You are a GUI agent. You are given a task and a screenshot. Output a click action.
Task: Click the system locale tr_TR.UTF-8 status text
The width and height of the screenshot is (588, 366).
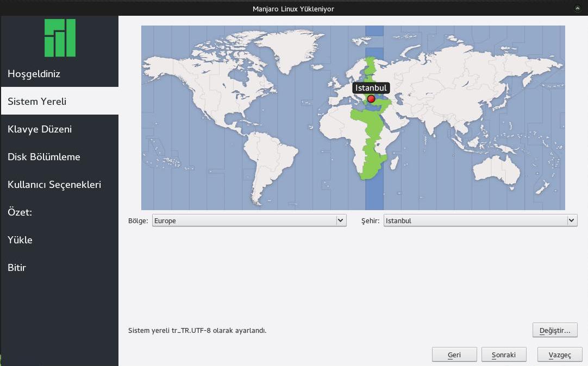[x=197, y=330]
